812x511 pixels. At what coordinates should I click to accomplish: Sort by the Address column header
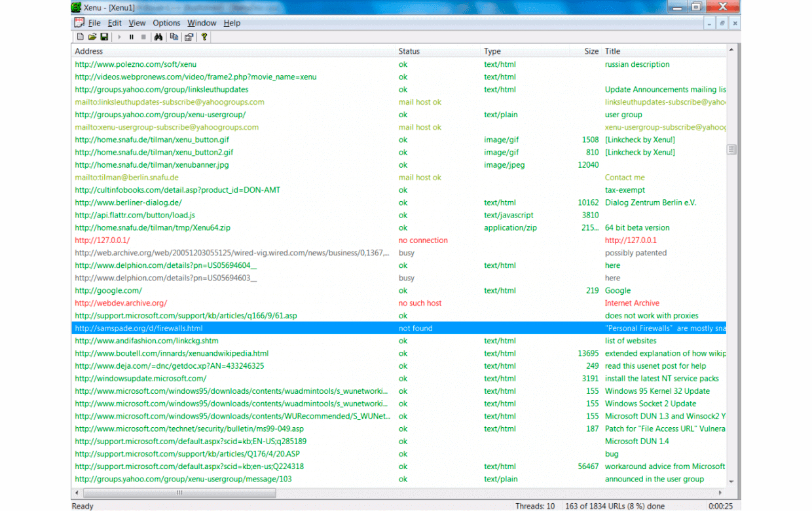(x=233, y=51)
